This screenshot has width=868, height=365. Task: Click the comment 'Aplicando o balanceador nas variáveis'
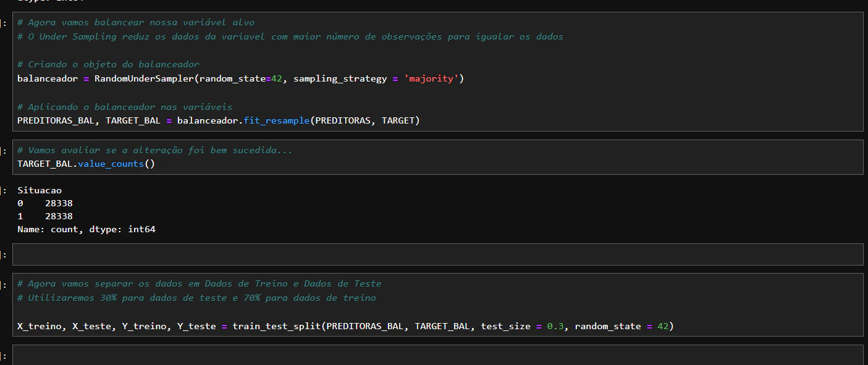[125, 107]
